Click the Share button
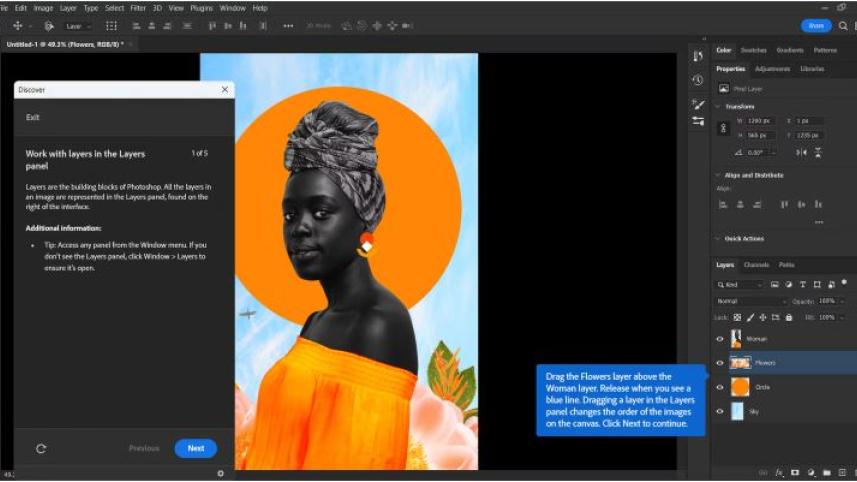 pyautogui.click(x=816, y=26)
